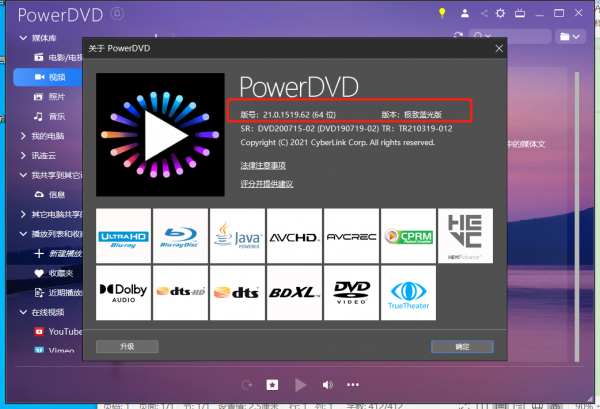Select 信息 cloud item in sidebar
The width and height of the screenshot is (600, 409).
click(x=50, y=194)
